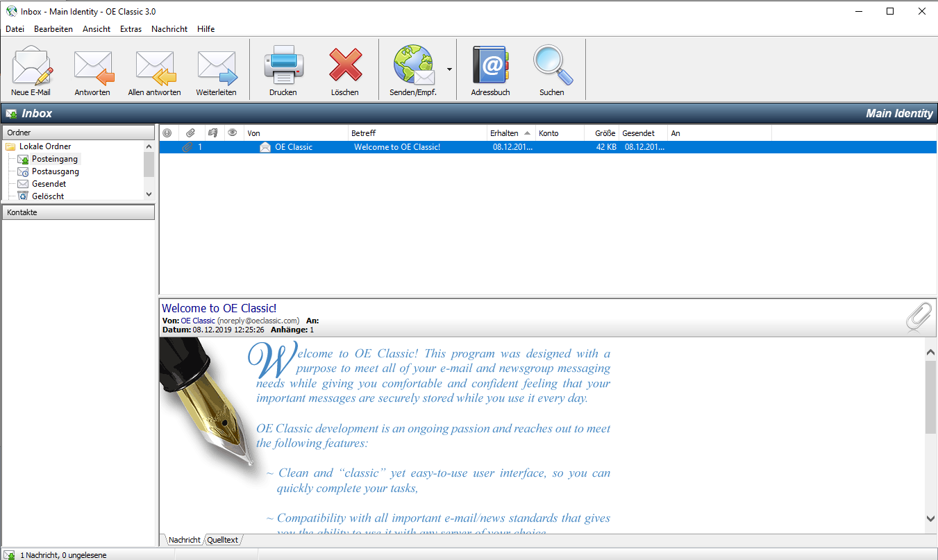Sort messages by Gesendet column
This screenshot has width=938, height=560.
point(643,133)
